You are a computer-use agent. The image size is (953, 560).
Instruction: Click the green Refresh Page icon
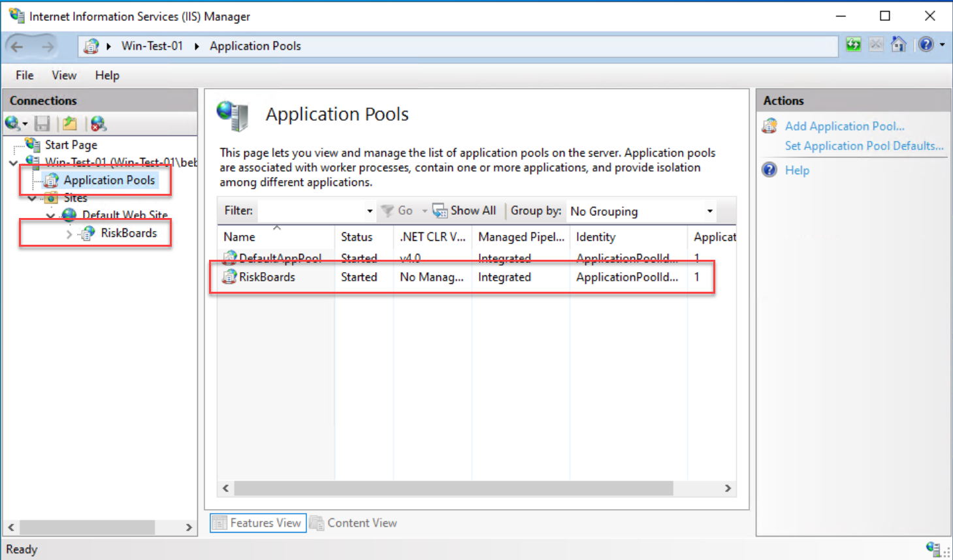(853, 44)
